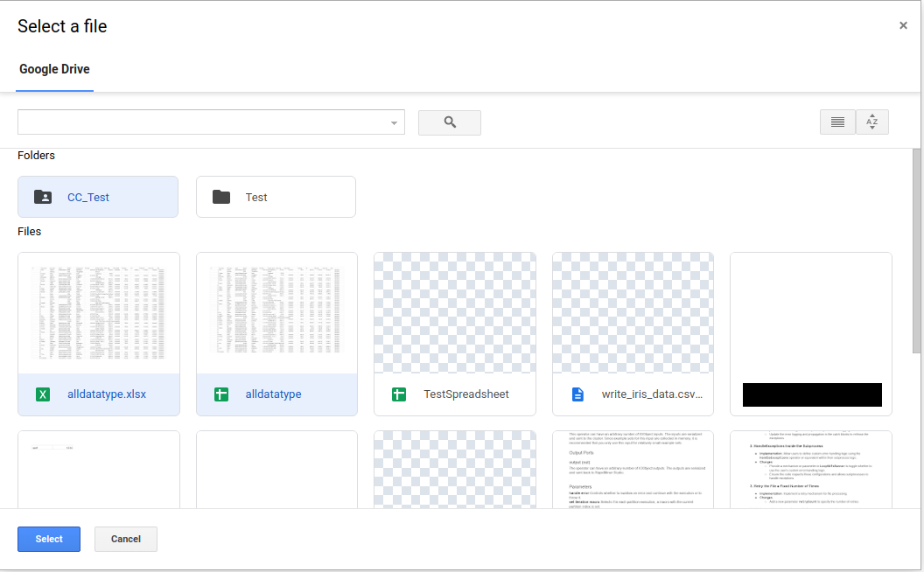The image size is (924, 572).
Task: Click the Cancel button
Action: 125,539
